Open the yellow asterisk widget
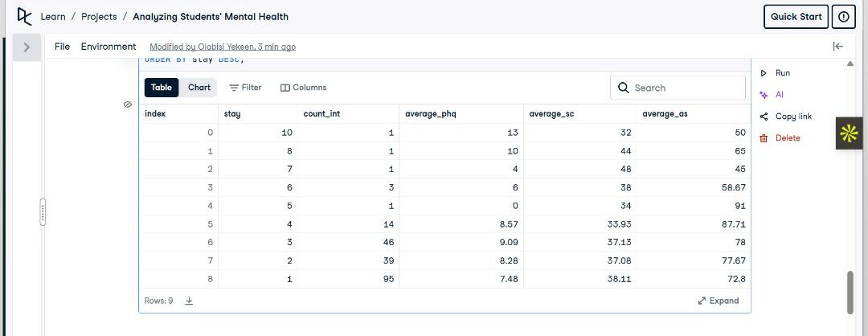This screenshot has height=336, width=868. point(849,133)
